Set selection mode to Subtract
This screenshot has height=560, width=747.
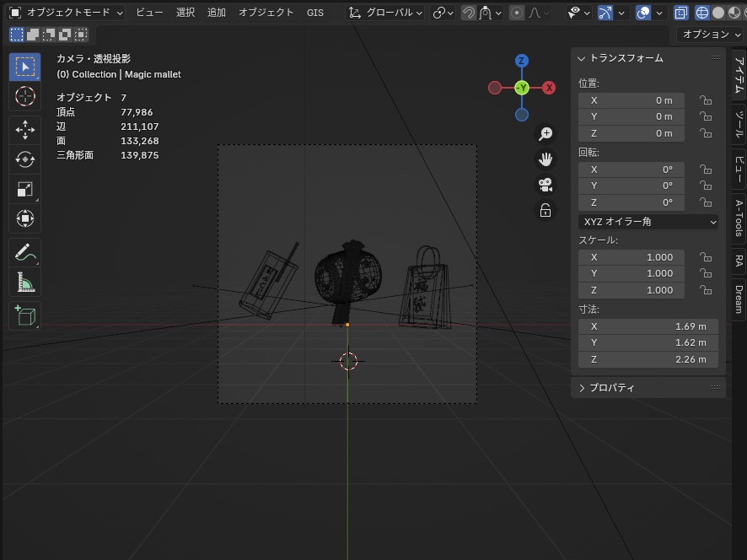point(49,35)
